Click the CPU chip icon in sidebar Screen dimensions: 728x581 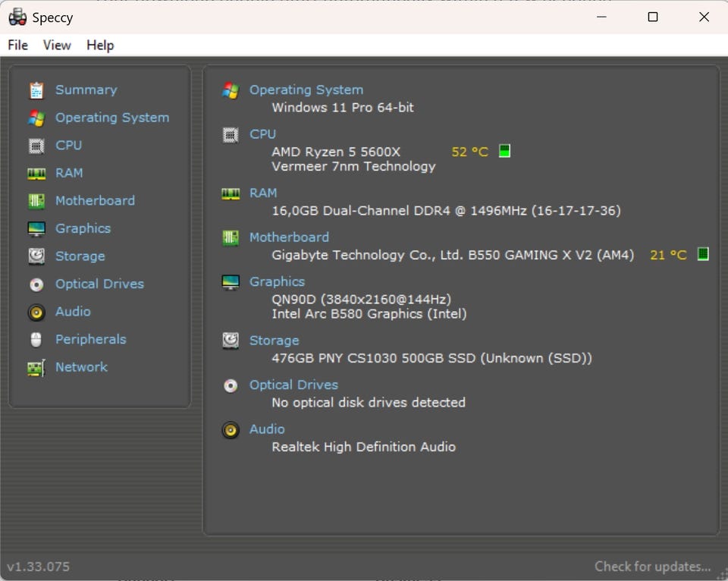tap(36, 146)
